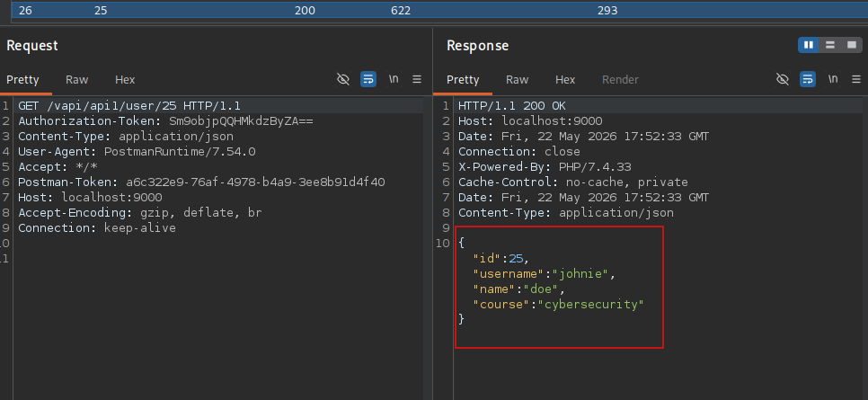Click the 293 cell in results row
The width and height of the screenshot is (868, 400).
[607, 11]
